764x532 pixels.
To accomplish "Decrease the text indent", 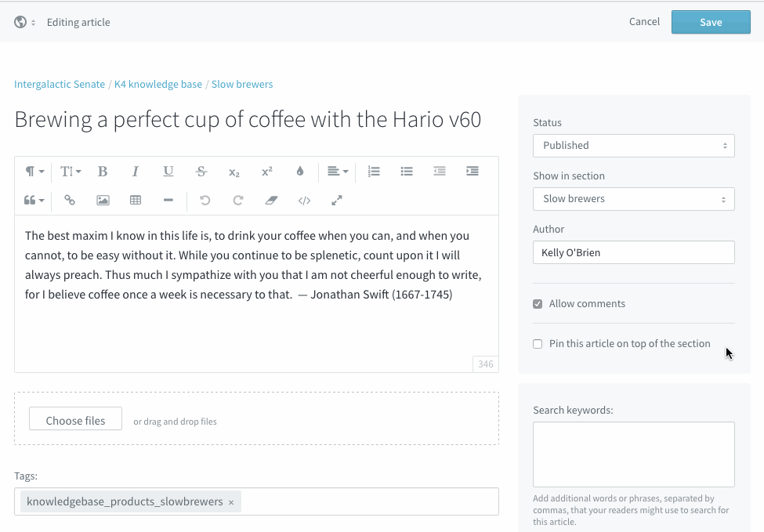I will 440,172.
